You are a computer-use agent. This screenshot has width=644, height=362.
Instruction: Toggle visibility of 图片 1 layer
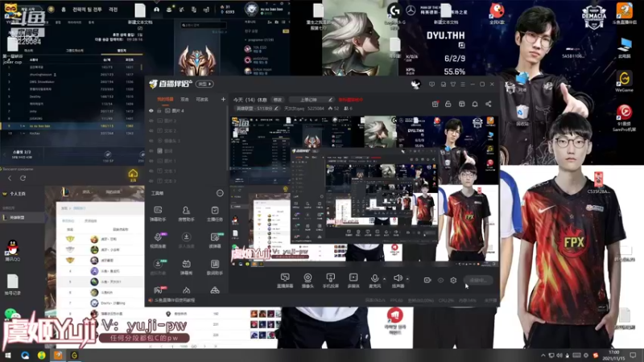(151, 161)
